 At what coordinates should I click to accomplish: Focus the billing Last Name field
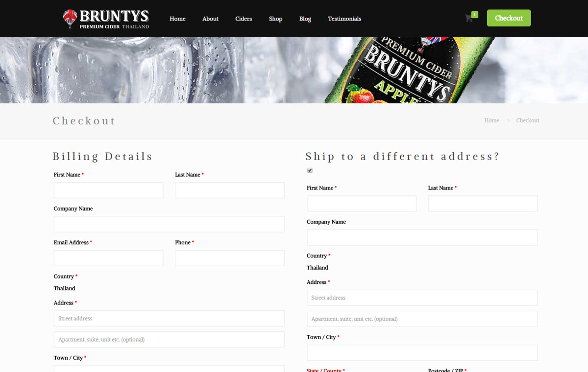pyautogui.click(x=229, y=190)
